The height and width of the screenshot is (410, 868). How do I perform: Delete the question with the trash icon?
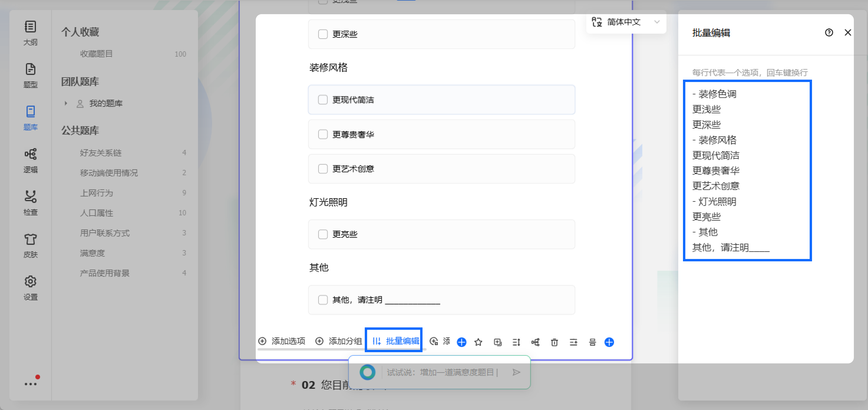[x=554, y=342]
